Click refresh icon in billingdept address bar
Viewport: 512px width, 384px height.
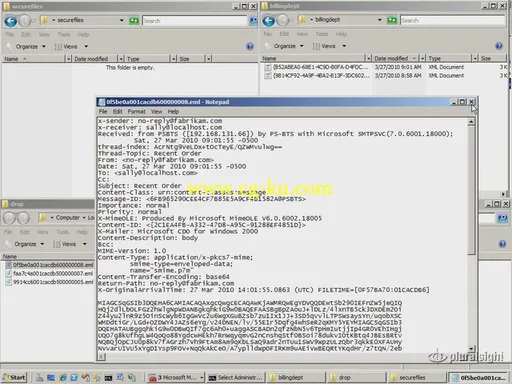(x=392, y=20)
